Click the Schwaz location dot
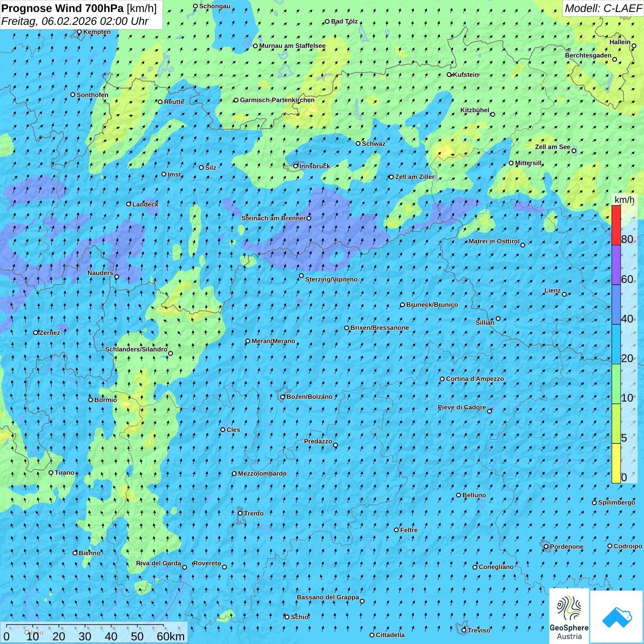The image size is (644, 644). coord(358,144)
